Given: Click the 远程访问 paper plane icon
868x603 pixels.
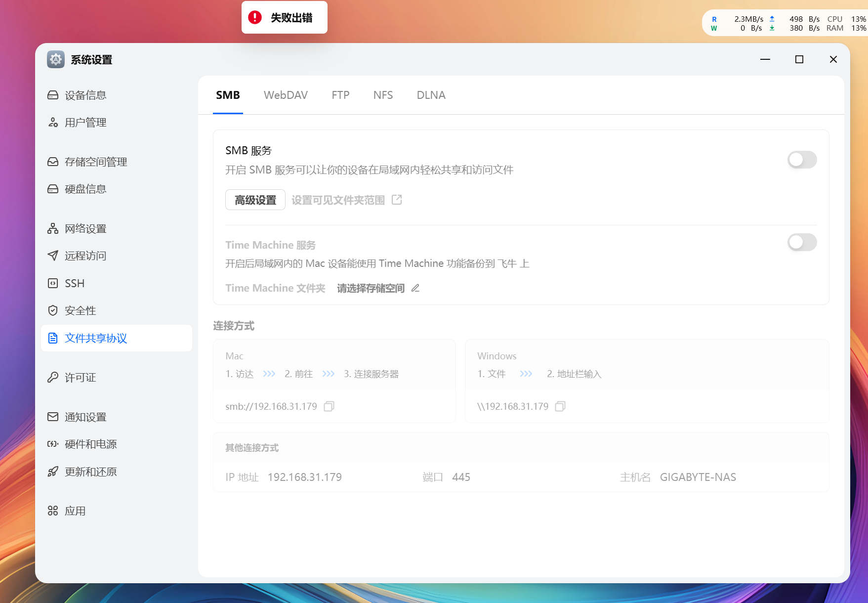Looking at the screenshot, I should point(53,256).
